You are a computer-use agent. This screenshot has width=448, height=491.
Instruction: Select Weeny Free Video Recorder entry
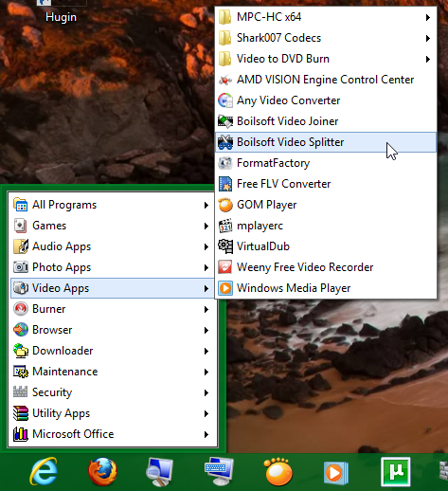(326, 267)
